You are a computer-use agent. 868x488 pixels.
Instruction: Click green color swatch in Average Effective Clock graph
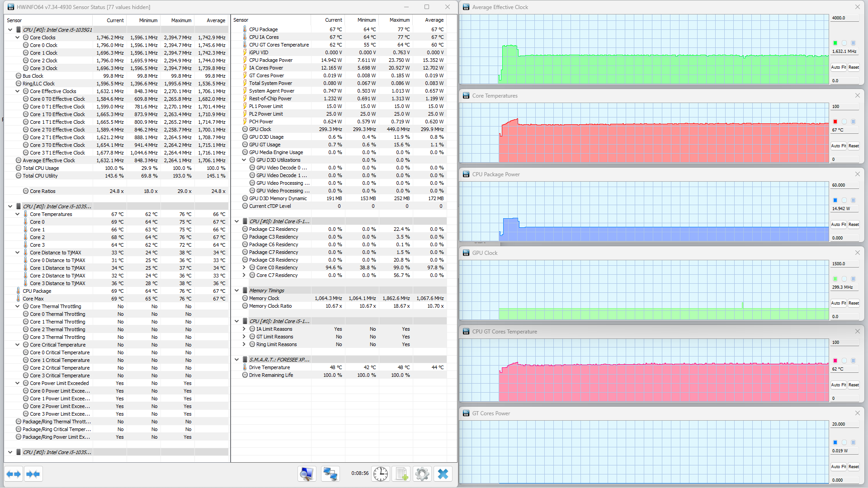[835, 43]
